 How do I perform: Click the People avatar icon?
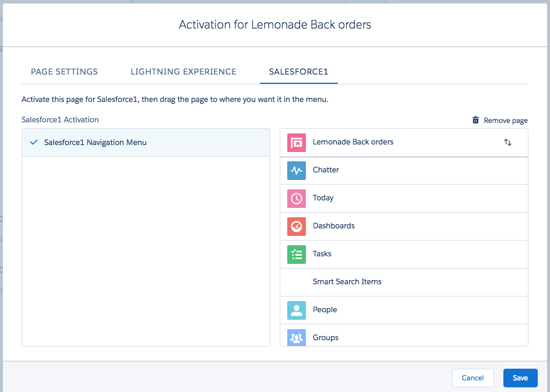click(x=297, y=310)
